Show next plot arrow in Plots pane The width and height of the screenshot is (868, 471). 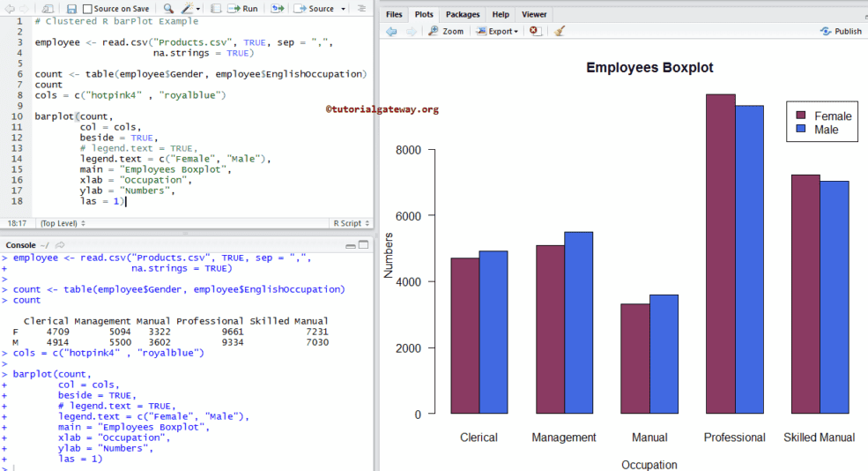[411, 31]
